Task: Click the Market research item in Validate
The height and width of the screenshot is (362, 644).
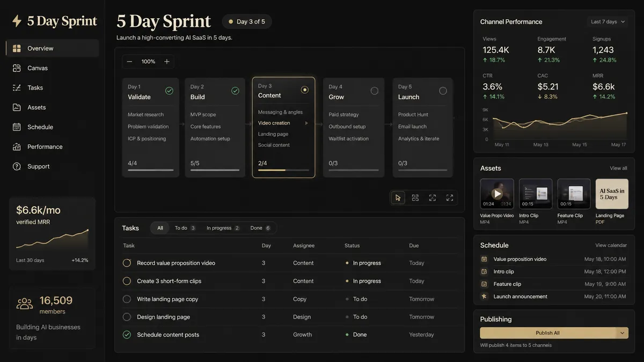Action: pyautogui.click(x=145, y=114)
